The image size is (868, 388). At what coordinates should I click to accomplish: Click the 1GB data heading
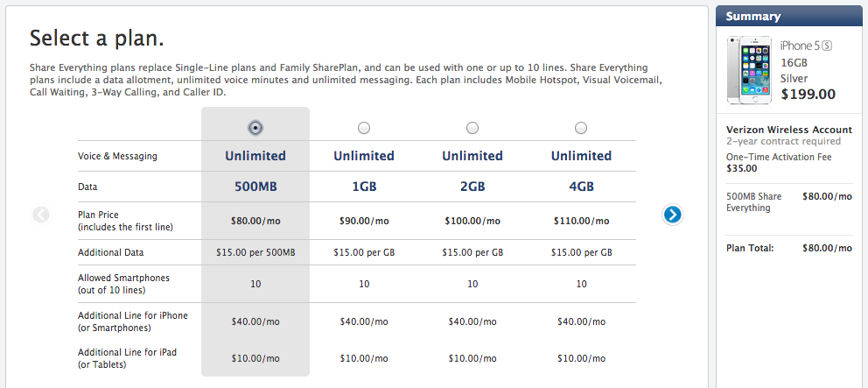point(364,186)
